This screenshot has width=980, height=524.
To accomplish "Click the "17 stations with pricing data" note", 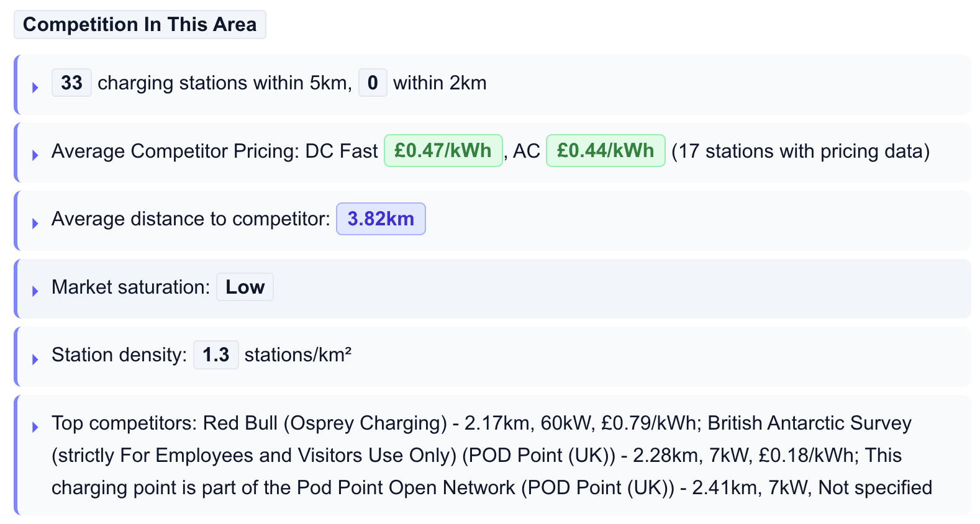I will pyautogui.click(x=801, y=151).
